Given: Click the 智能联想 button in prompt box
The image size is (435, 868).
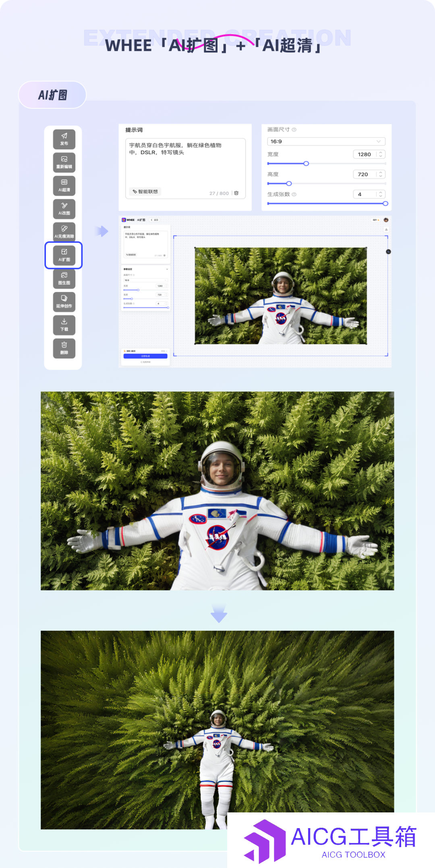Looking at the screenshot, I should [x=145, y=192].
